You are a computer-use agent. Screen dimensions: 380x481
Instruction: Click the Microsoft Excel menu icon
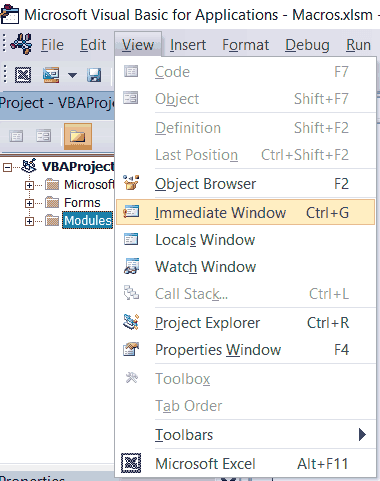click(131, 463)
